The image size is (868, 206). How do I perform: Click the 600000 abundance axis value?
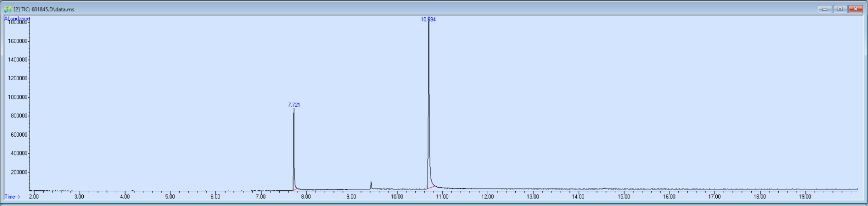tap(19, 135)
